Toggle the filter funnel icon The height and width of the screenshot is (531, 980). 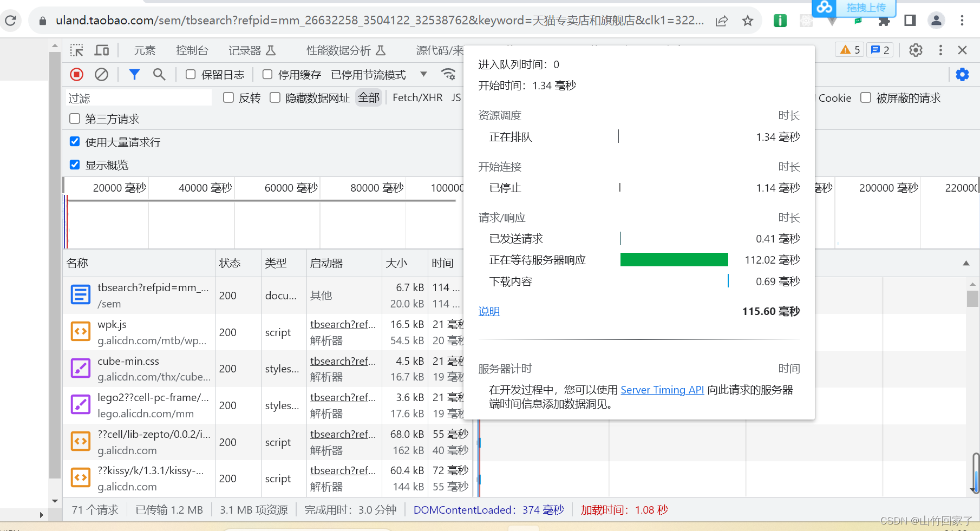(134, 74)
